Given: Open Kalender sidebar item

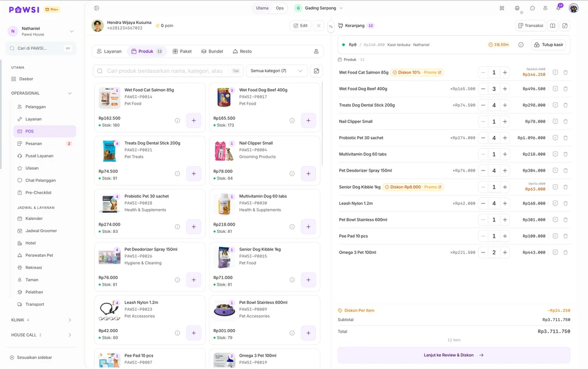Looking at the screenshot, I should tap(44, 218).
